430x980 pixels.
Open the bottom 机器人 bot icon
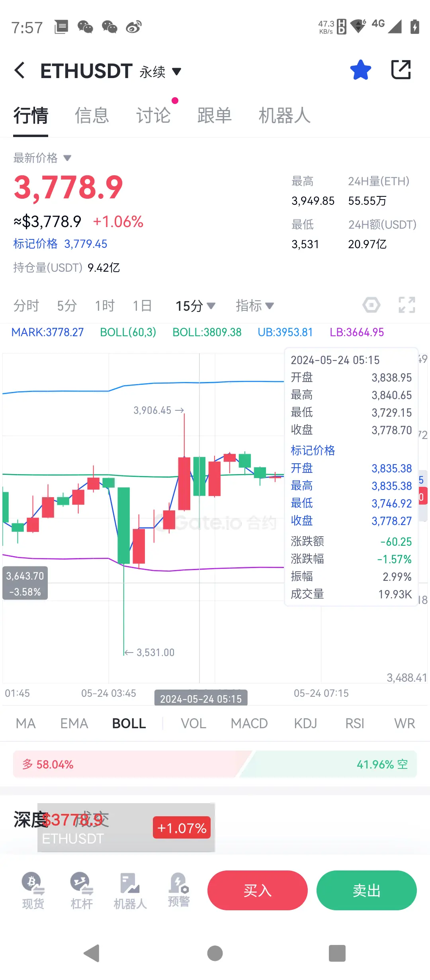130,891
